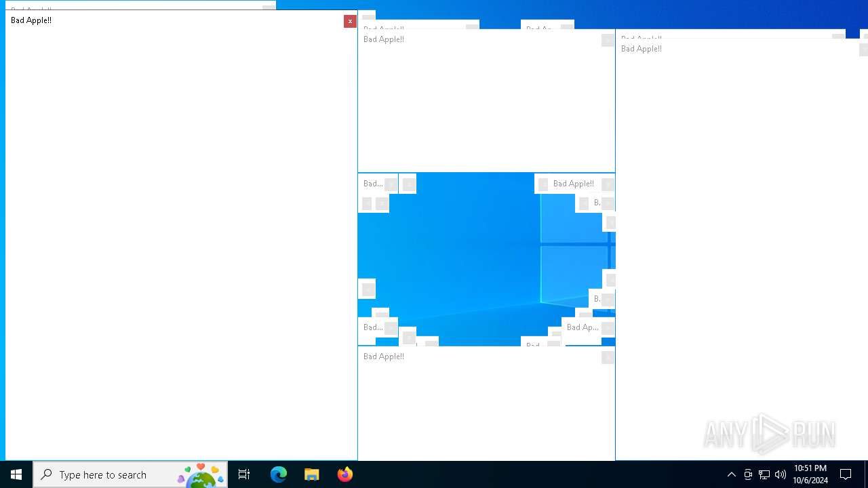The image size is (868, 488).
Task: Open network status tray icon
Action: point(764,474)
